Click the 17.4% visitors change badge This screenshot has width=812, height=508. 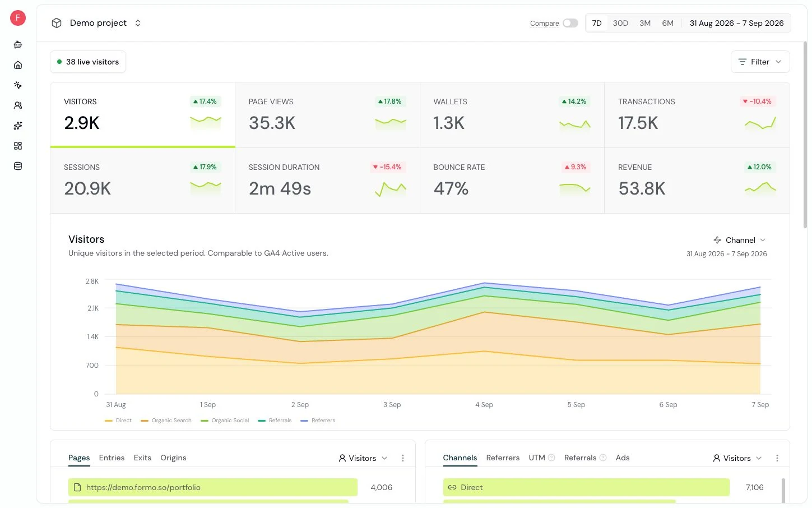[x=205, y=101]
